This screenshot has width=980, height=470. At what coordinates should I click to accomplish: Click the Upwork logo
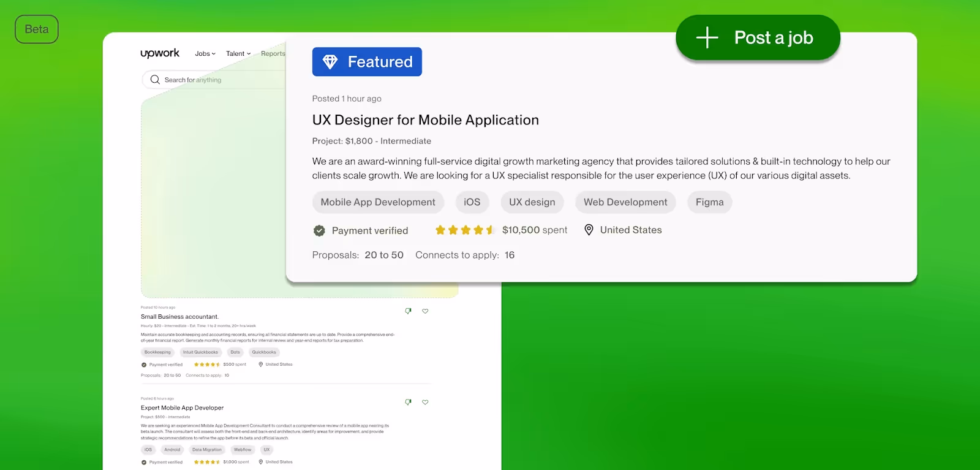click(160, 53)
